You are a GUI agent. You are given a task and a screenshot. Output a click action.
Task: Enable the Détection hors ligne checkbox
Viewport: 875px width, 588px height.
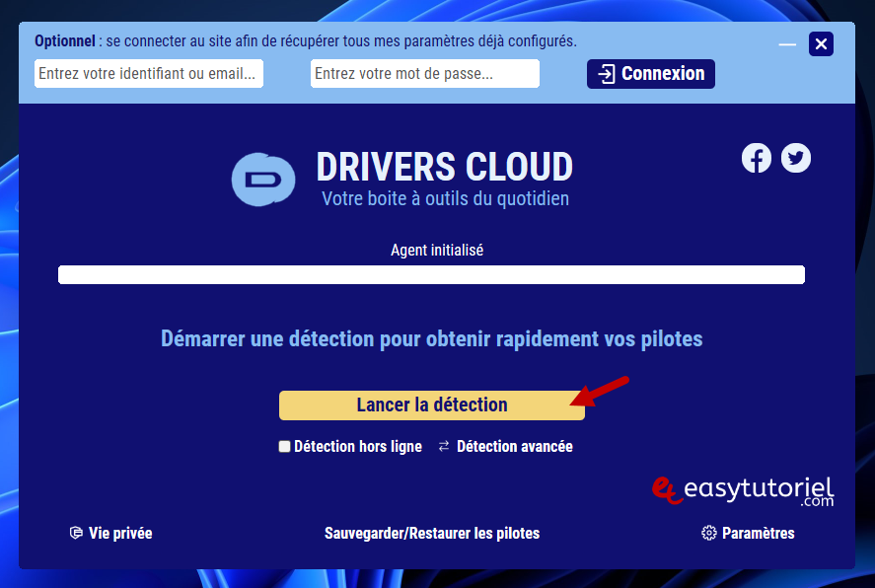point(285,447)
